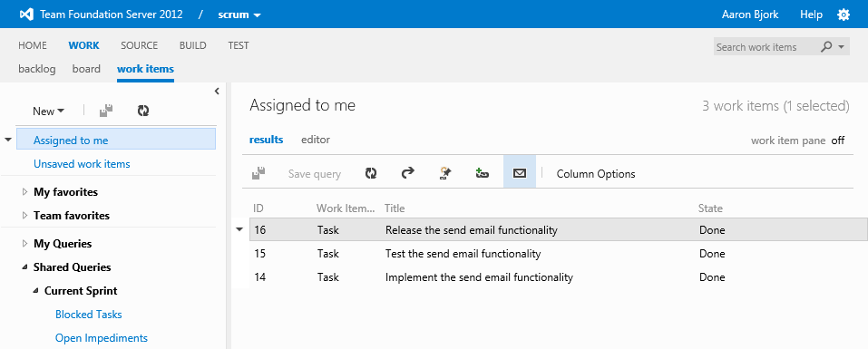The image size is (868, 349).
Task: Open the Help menu
Action: pyautogui.click(x=811, y=15)
